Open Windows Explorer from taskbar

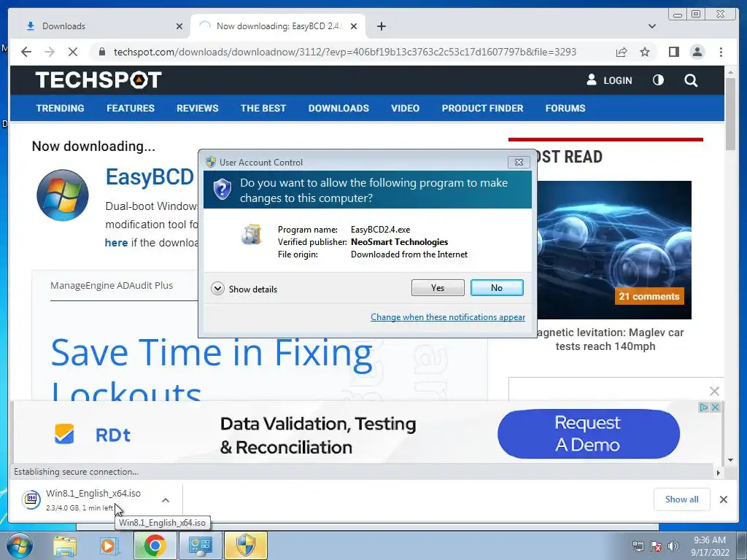tap(65, 545)
